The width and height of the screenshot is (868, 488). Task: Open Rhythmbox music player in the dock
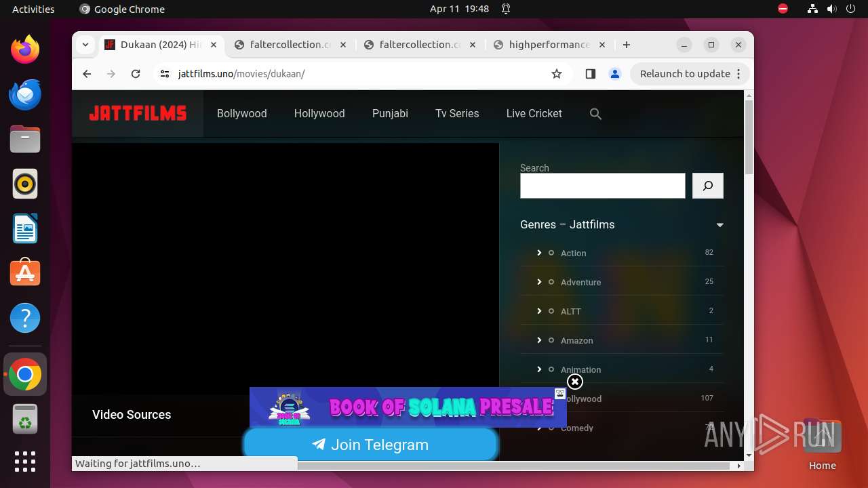coord(25,184)
